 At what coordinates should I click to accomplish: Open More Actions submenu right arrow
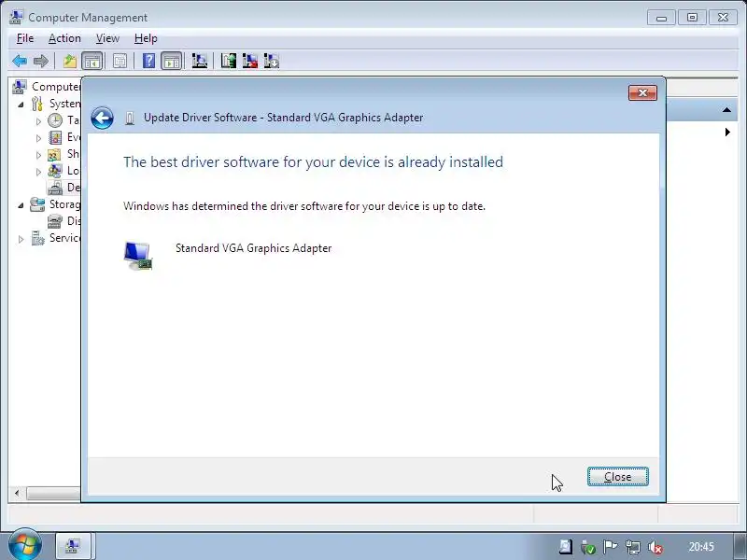pyautogui.click(x=727, y=132)
